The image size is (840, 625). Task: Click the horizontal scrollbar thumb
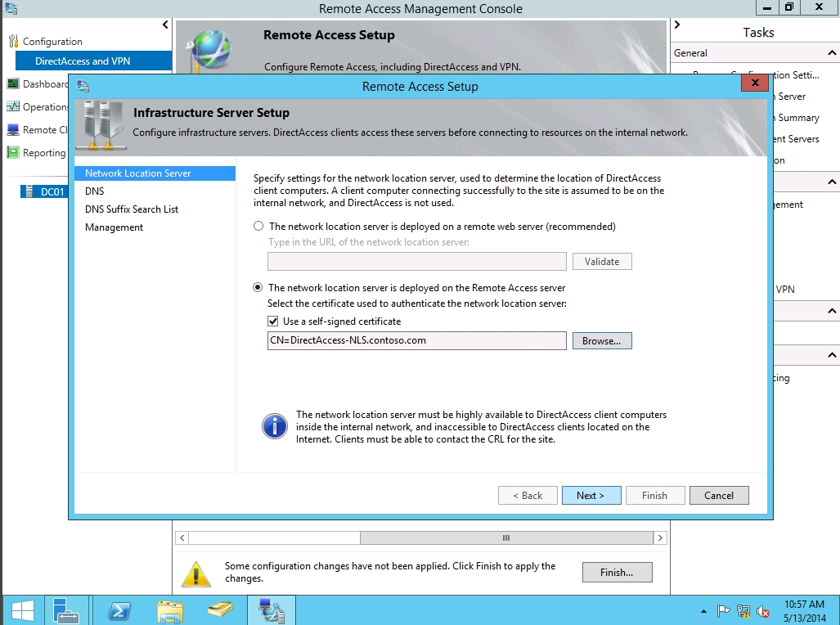[506, 537]
